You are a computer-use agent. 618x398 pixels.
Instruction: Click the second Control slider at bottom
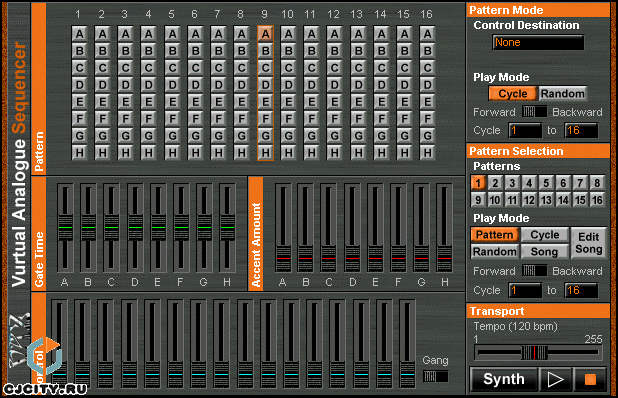(x=82, y=374)
